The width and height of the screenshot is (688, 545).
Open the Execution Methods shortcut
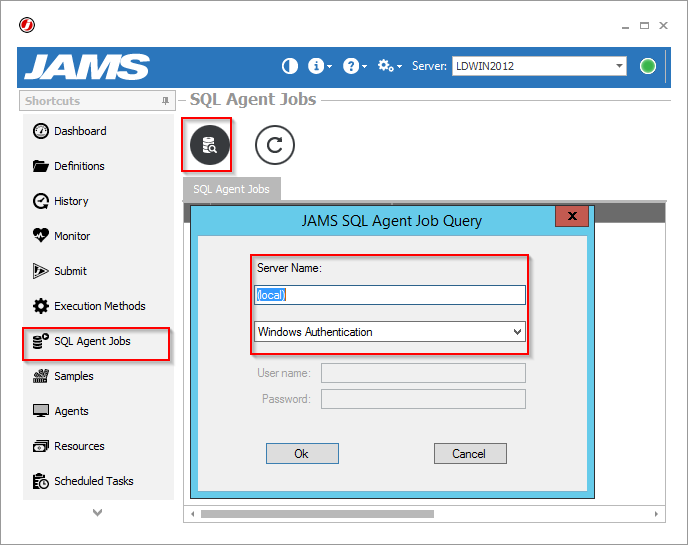(x=89, y=306)
